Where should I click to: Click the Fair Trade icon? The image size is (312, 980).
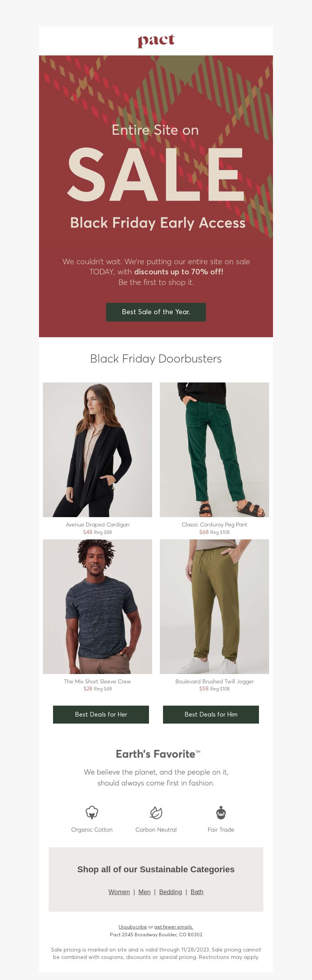(x=221, y=813)
